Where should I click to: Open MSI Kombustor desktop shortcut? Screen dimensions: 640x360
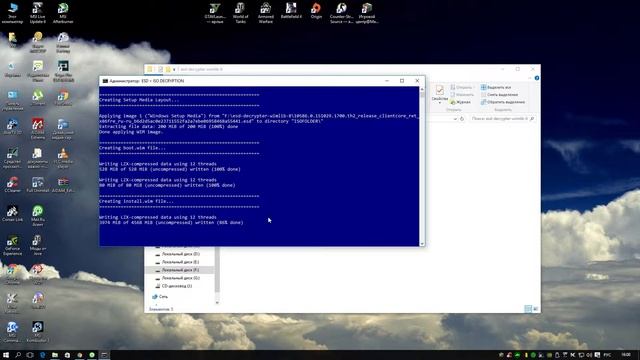tap(38, 331)
